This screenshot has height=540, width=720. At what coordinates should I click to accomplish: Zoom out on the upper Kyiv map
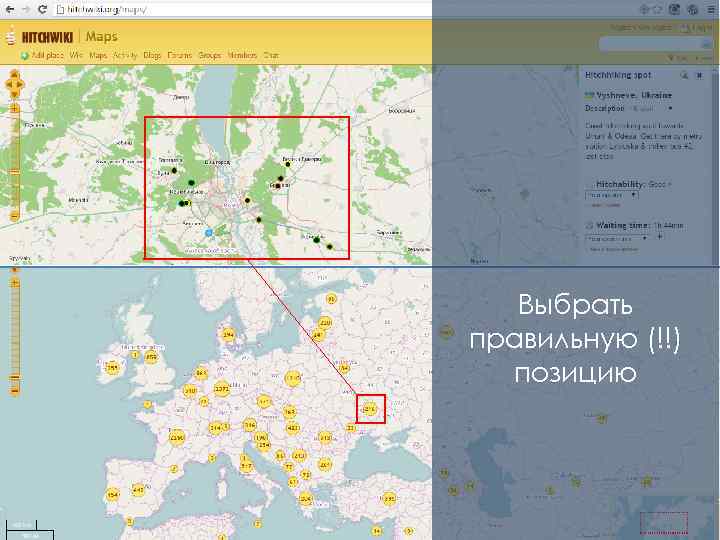pyautogui.click(x=14, y=216)
